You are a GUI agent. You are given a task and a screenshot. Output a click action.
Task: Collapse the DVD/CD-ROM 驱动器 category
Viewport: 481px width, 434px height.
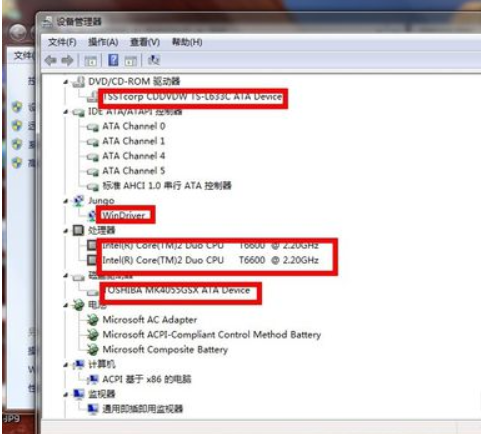(66, 81)
